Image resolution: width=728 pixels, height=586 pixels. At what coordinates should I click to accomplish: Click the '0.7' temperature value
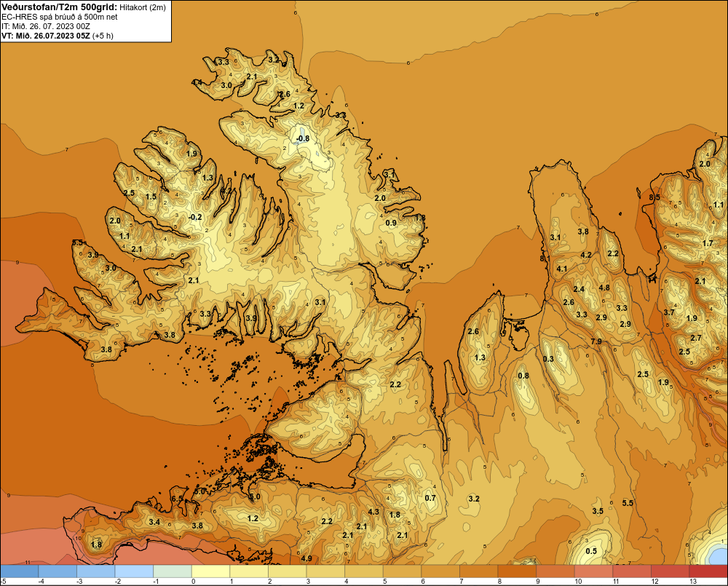pyautogui.click(x=430, y=498)
